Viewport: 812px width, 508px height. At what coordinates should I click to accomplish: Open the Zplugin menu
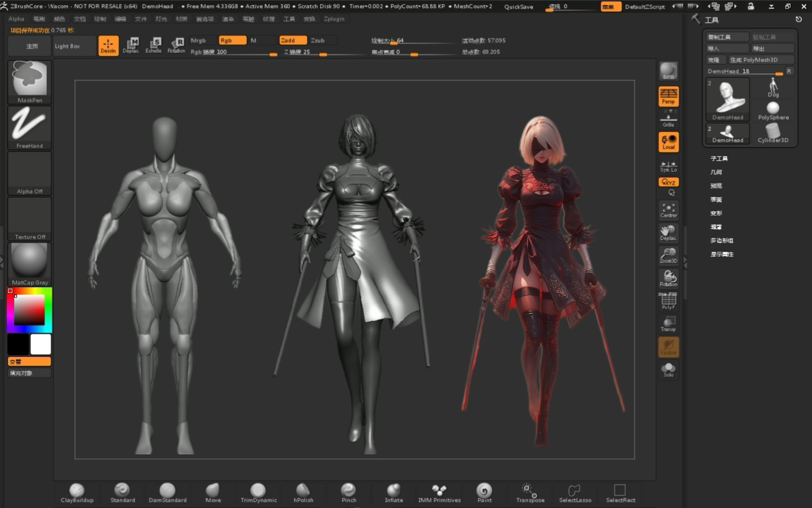pos(334,19)
